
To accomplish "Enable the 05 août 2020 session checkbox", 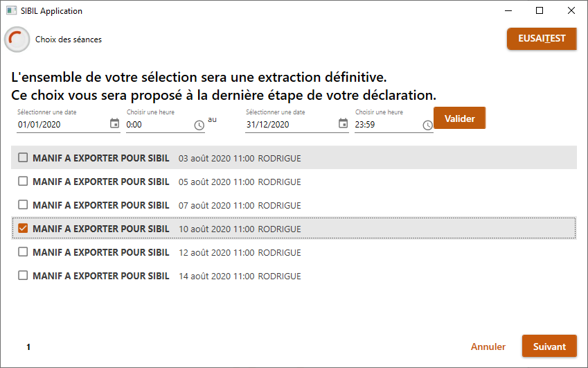I will click(x=23, y=181).
